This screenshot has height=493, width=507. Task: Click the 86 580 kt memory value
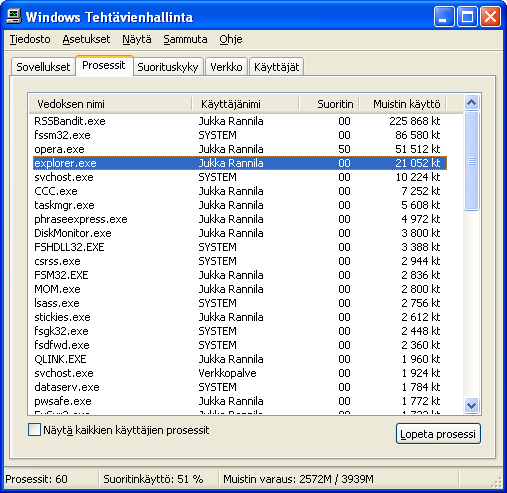coord(418,135)
